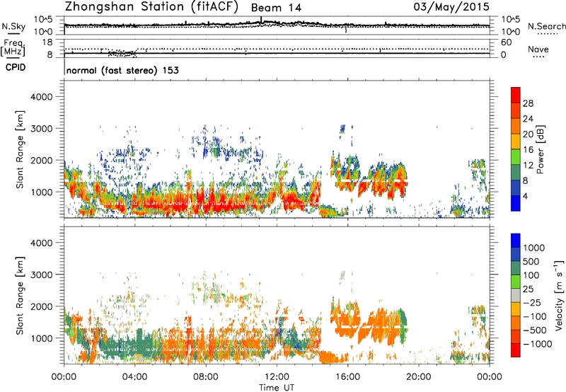This screenshot has height=392, width=566.
Task: Click the 'Freq. [MHz]' axis label
Action: pos(13,47)
